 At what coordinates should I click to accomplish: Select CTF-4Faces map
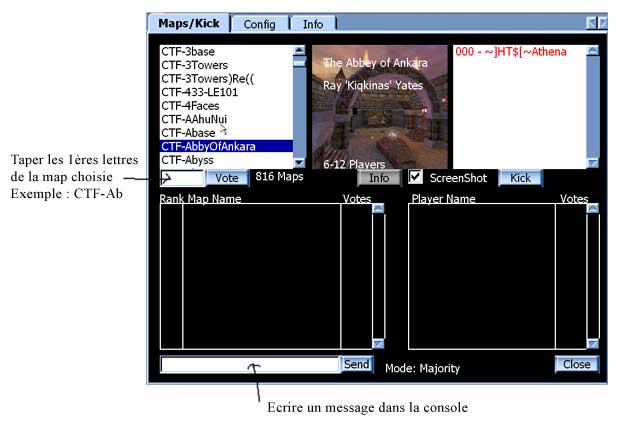click(226, 105)
